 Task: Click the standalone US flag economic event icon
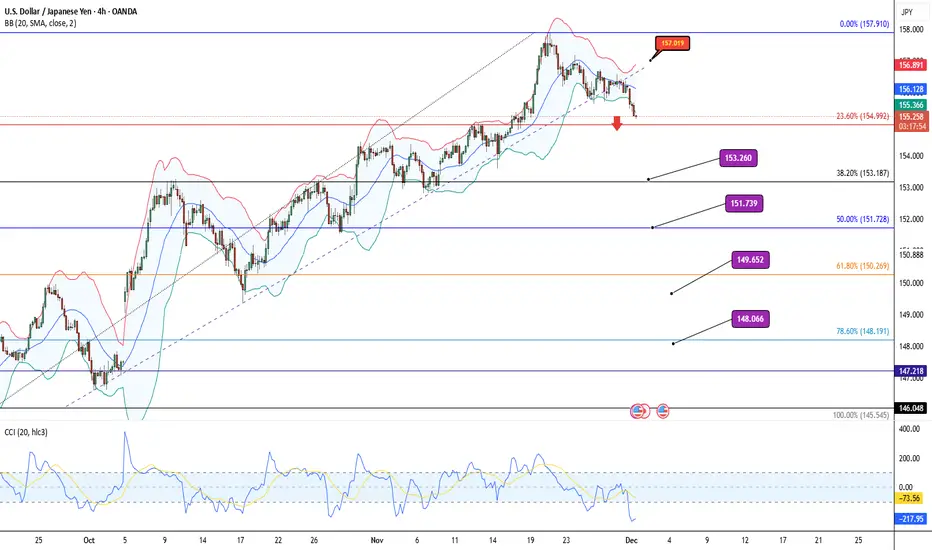[663, 410]
